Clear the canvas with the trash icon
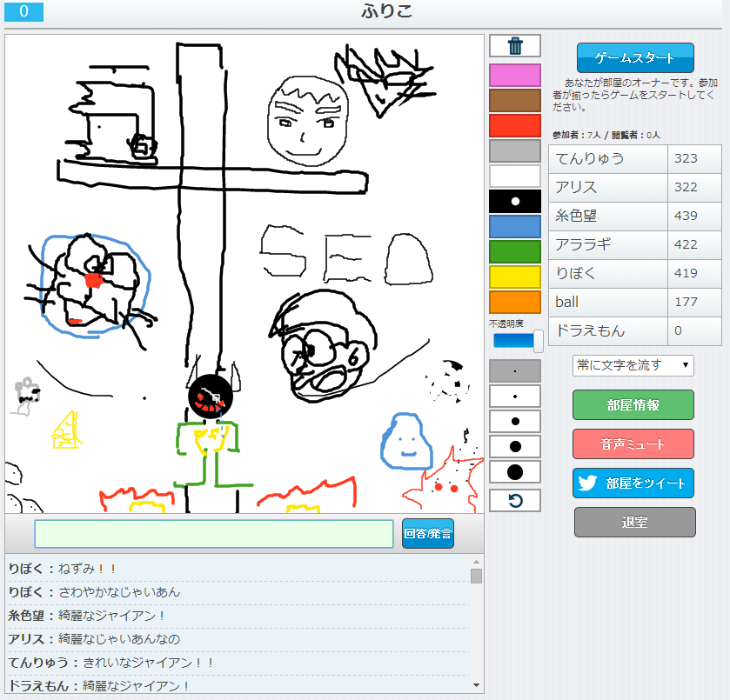The height and width of the screenshot is (700, 730). coord(515,46)
